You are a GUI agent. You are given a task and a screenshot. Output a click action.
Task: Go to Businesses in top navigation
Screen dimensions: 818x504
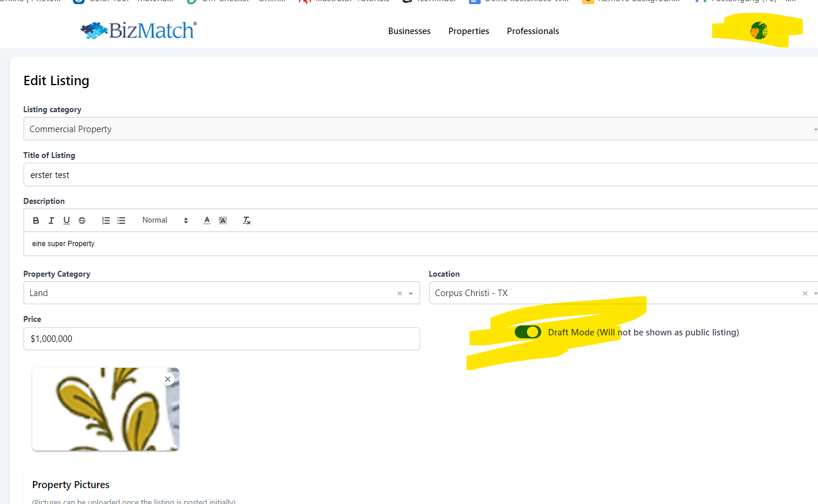(x=409, y=31)
